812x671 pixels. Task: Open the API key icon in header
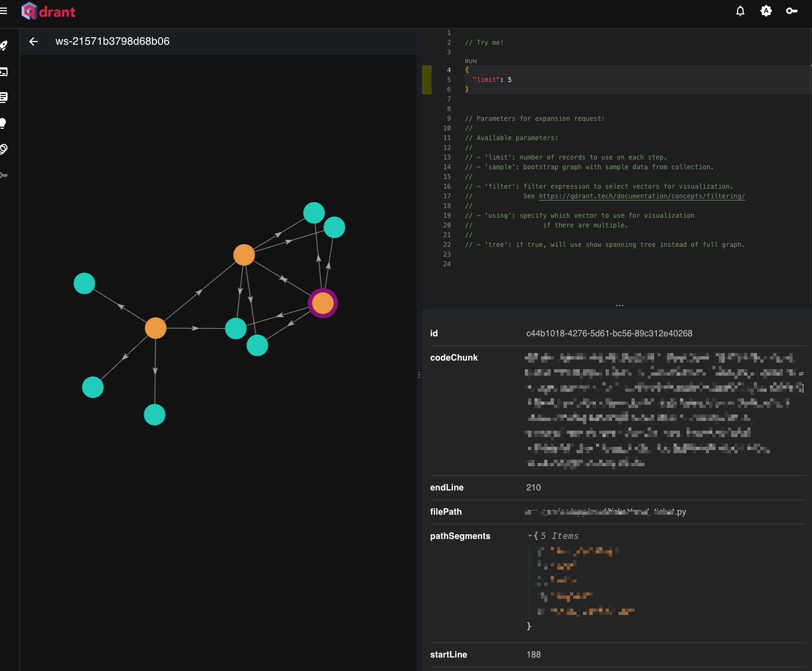coord(792,11)
